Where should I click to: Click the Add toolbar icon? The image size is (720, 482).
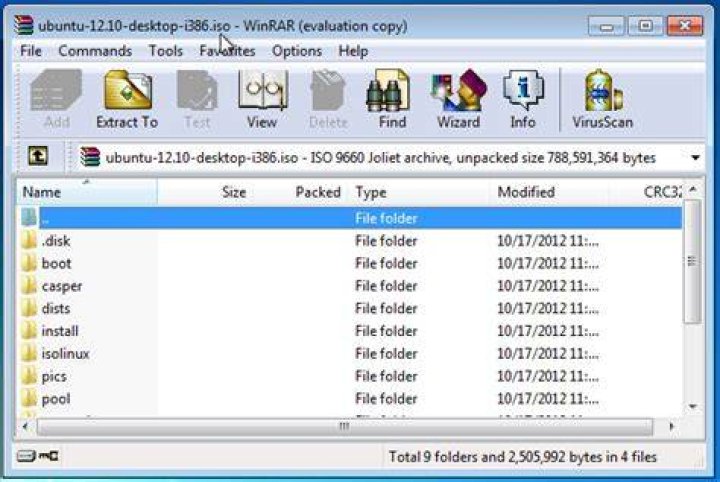tap(56, 90)
